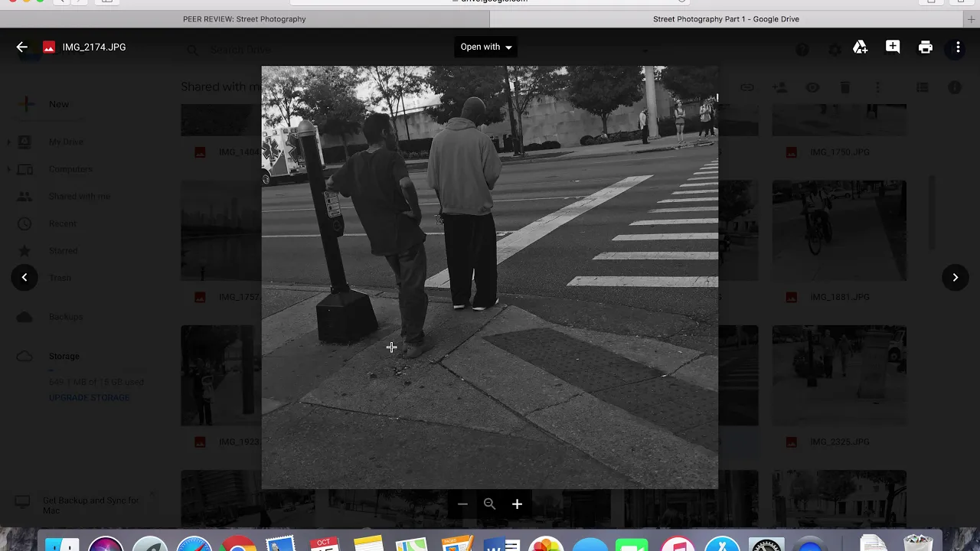This screenshot has width=980, height=551.
Task: Open Notes from the dock
Action: click(x=368, y=544)
